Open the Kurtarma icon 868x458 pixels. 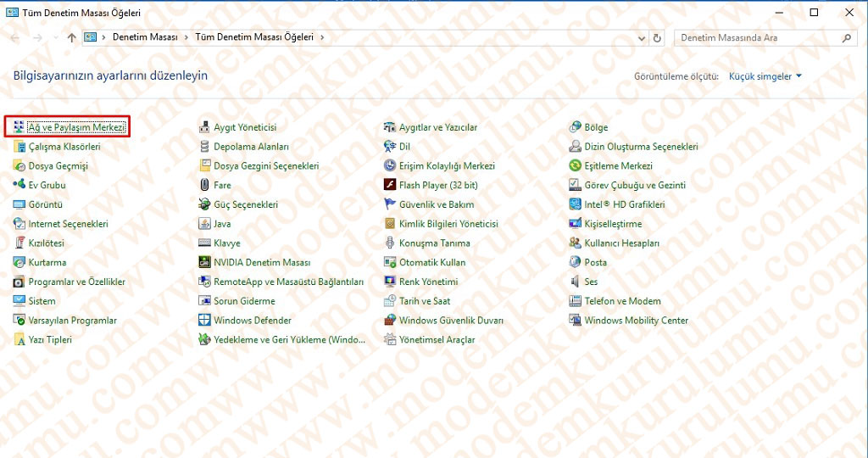19,263
